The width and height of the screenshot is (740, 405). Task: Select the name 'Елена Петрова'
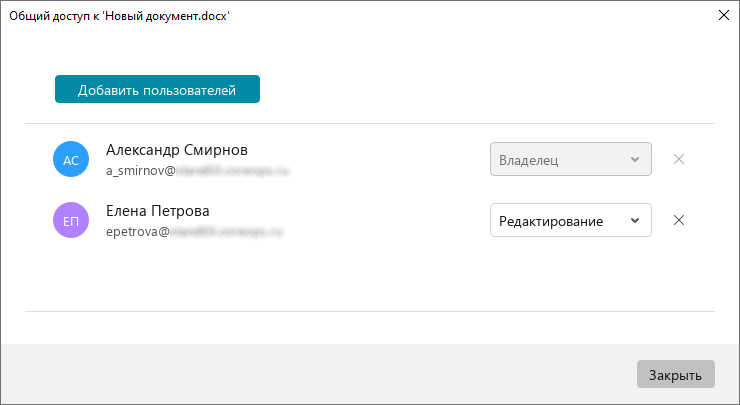(x=158, y=211)
